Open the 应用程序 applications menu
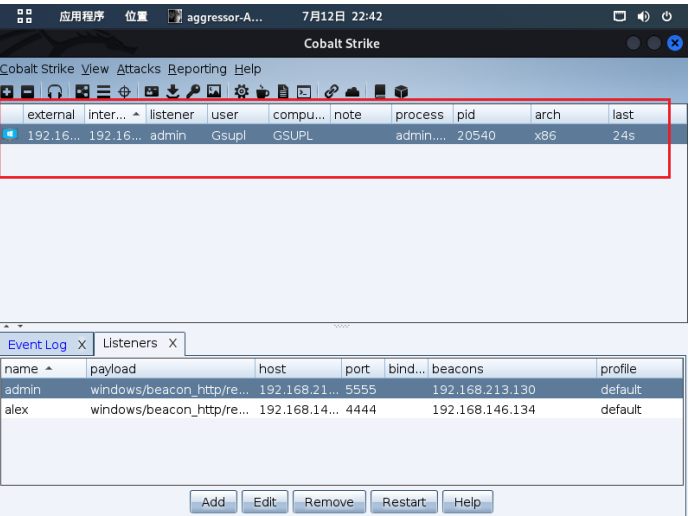 click(82, 17)
